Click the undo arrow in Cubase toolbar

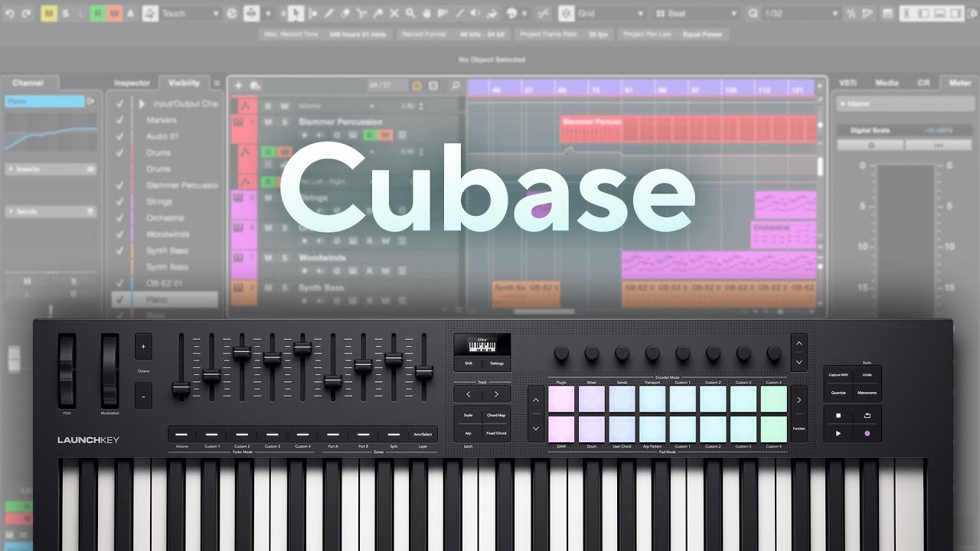coord(10,14)
